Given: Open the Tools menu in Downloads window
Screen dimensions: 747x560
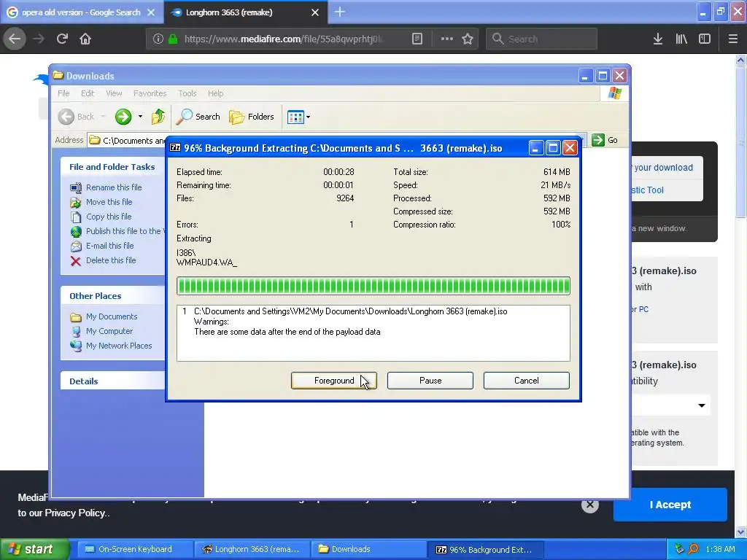Looking at the screenshot, I should [187, 93].
